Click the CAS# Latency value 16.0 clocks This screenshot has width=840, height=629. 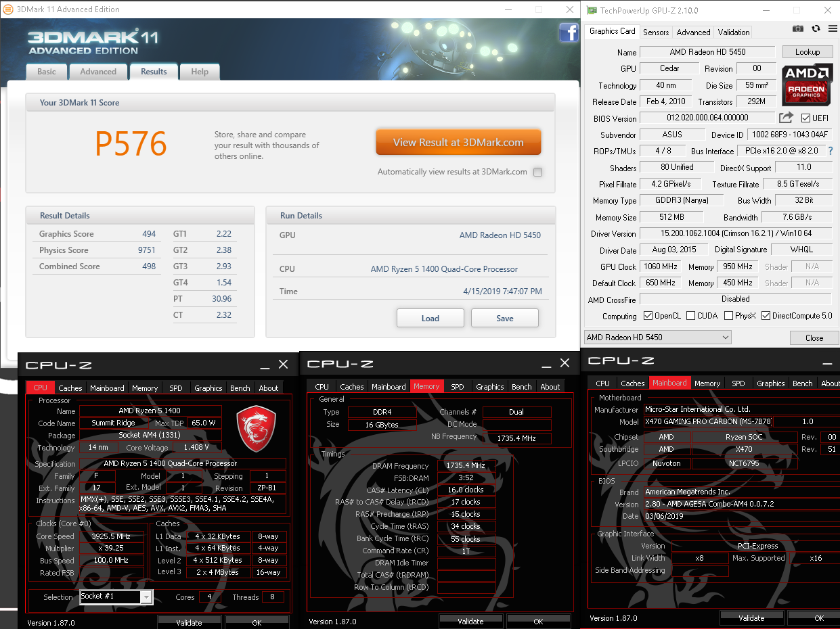pos(466,490)
